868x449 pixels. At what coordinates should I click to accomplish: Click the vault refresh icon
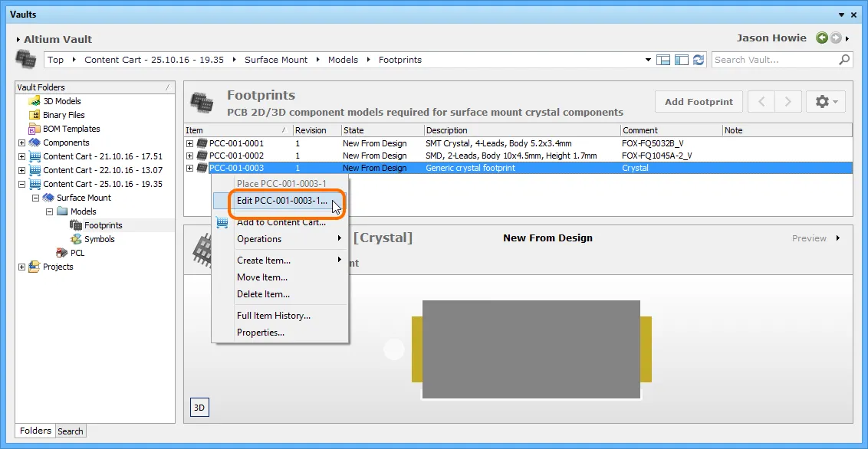699,60
